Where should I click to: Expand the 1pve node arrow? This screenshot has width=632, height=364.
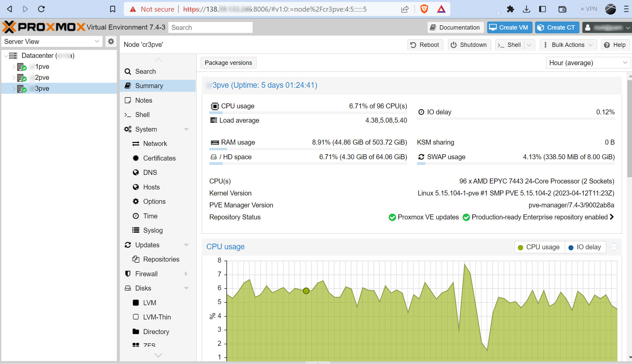(14, 66)
